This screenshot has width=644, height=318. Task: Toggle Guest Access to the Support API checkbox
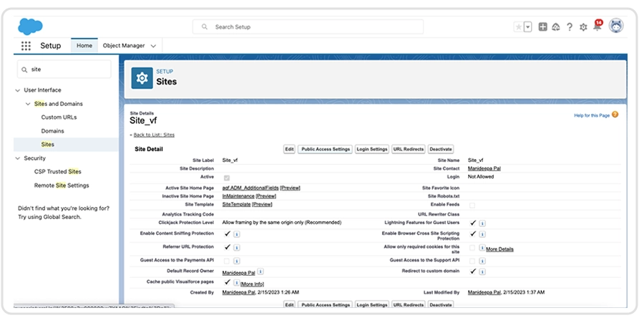(x=472, y=260)
